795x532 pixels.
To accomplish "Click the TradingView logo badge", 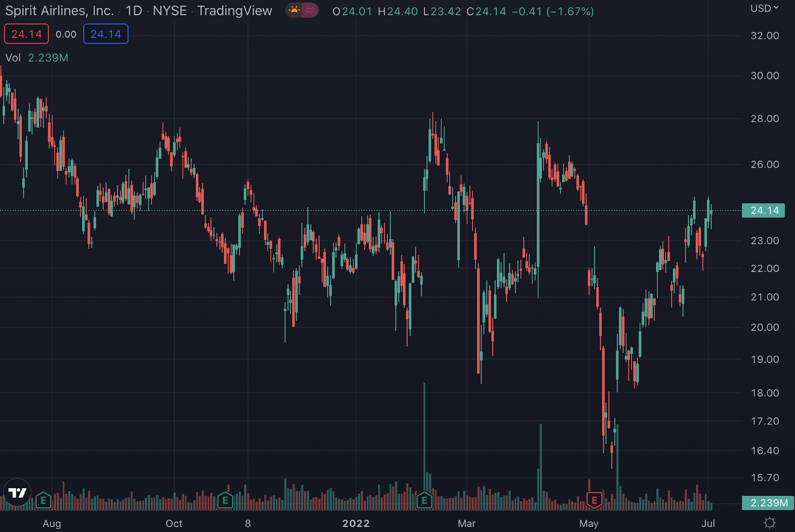I will click(x=17, y=492).
